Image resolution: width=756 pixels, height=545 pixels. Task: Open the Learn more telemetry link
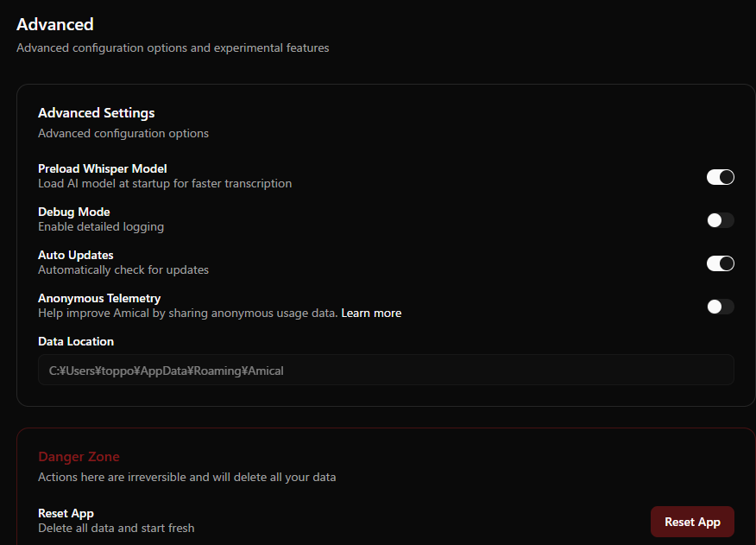371,313
